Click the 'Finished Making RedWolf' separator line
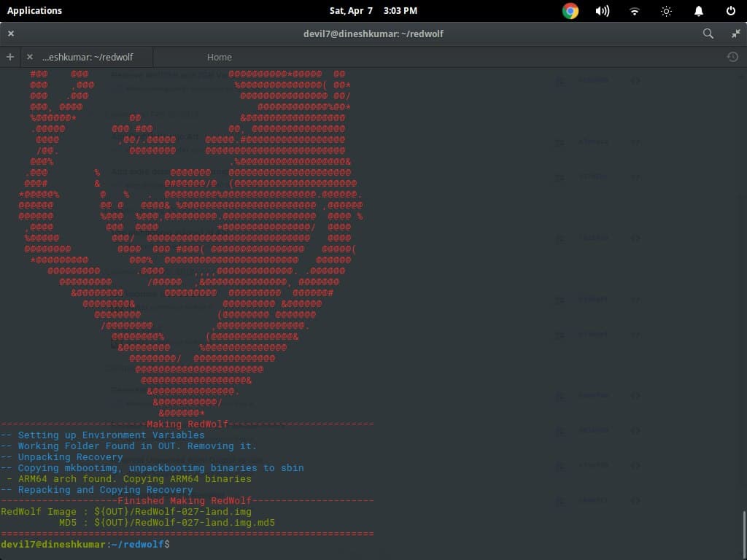 187,501
